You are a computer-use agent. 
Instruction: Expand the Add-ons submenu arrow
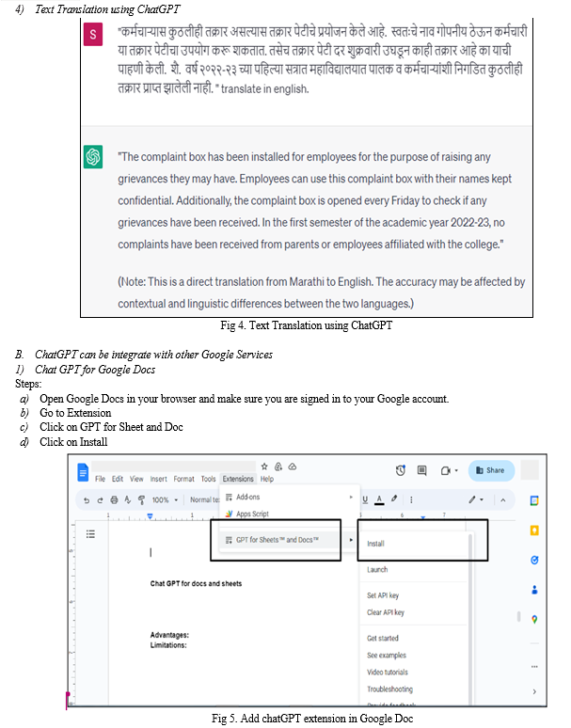point(351,498)
